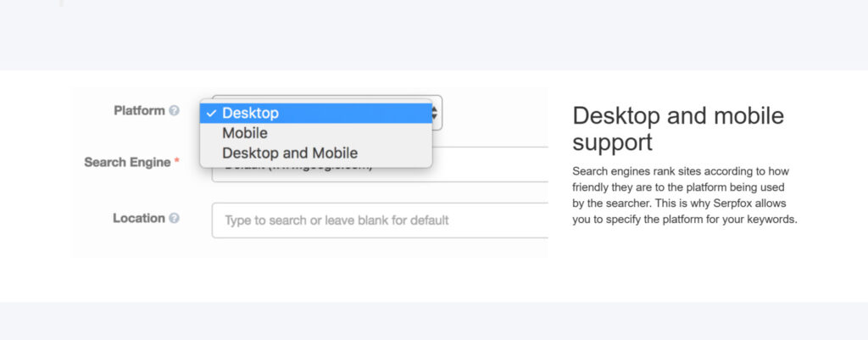The image size is (868, 340).
Task: Click the Platform field label
Action: (x=139, y=111)
